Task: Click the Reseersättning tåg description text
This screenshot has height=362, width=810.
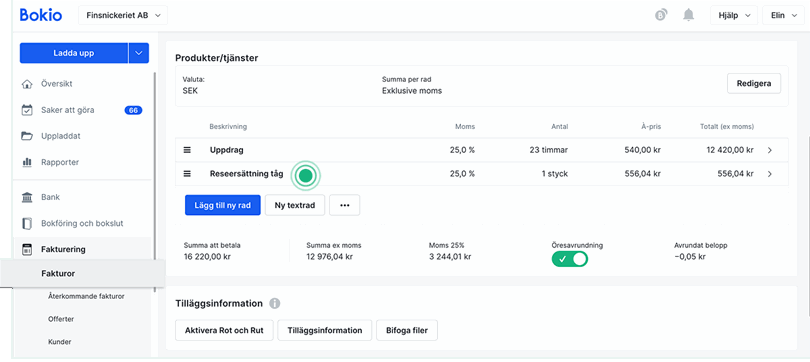Action: pos(246,174)
